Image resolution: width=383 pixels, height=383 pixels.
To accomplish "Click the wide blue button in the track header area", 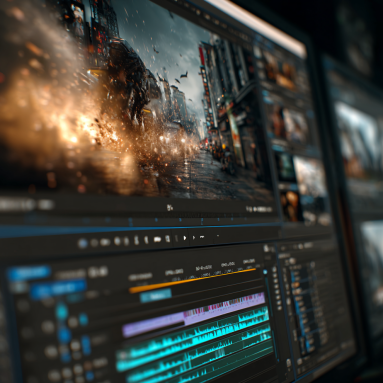I will (x=58, y=289).
